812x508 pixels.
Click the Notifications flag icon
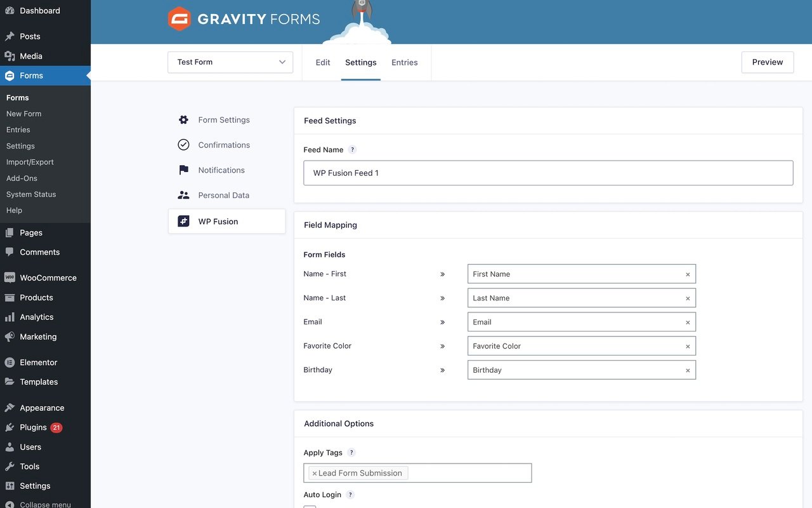click(x=183, y=170)
